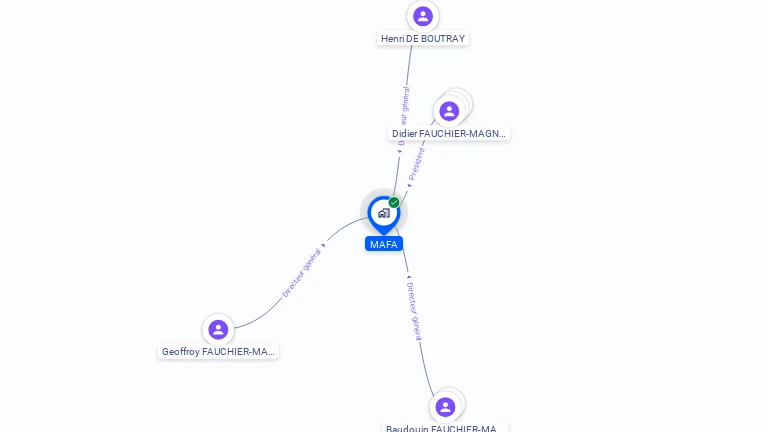Click arrow marker on Président edge
Screen dimensions: 768x432
click(409, 185)
